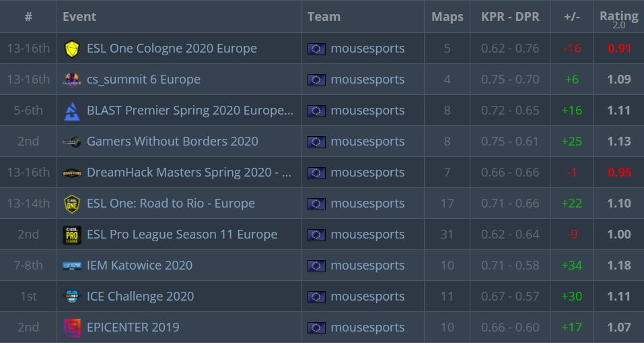Open ESL One Cologne 2020 Europe event link
The image size is (644, 343).
point(172,49)
